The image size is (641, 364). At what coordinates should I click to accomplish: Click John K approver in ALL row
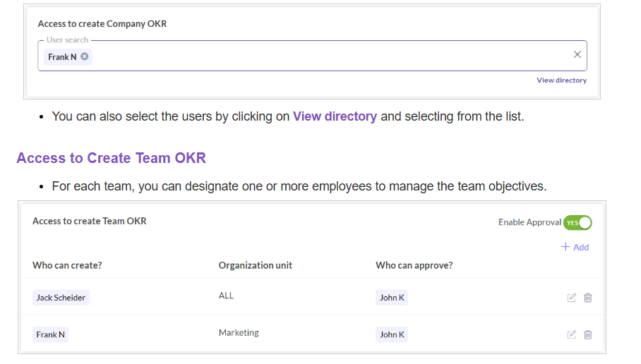click(392, 298)
